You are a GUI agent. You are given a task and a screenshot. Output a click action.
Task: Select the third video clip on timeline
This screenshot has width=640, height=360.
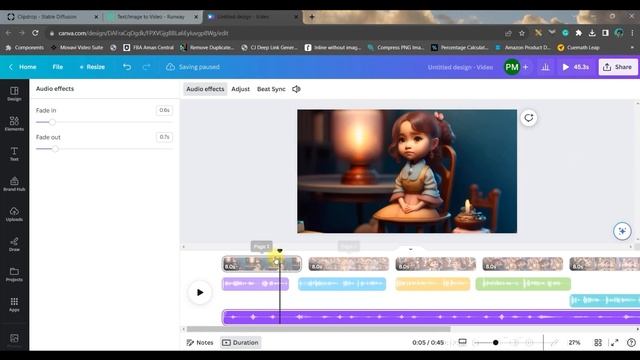[436, 264]
